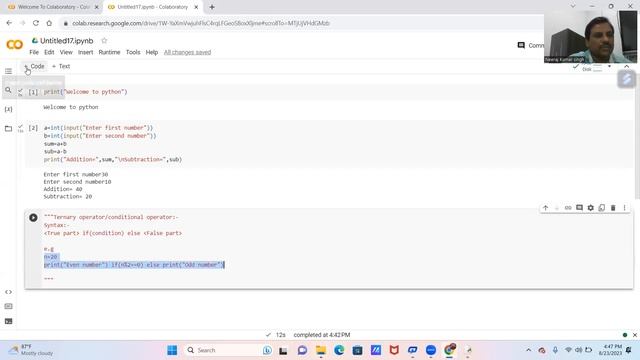Open the terminal sidebar icon
This screenshot has width=640, height=360.
coord(8,321)
